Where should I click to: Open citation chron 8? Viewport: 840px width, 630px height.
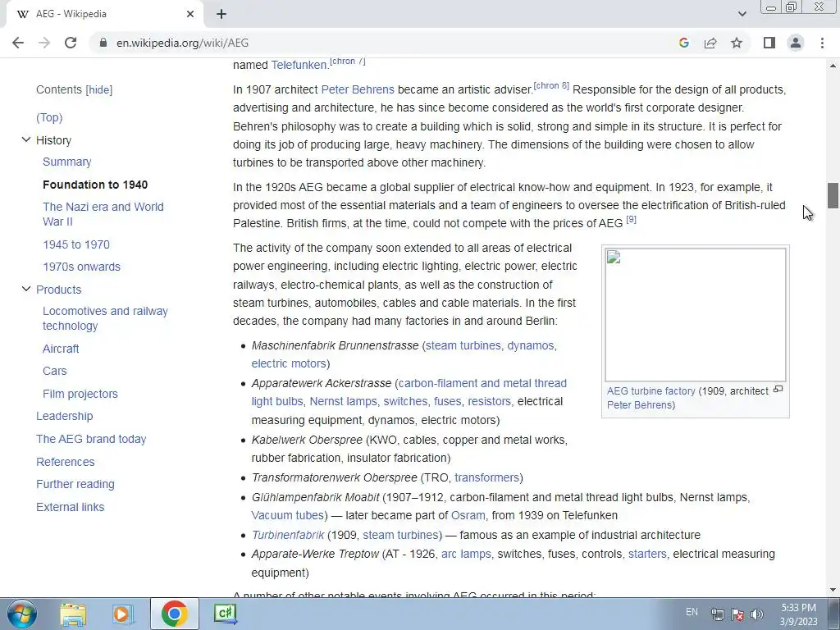point(551,85)
